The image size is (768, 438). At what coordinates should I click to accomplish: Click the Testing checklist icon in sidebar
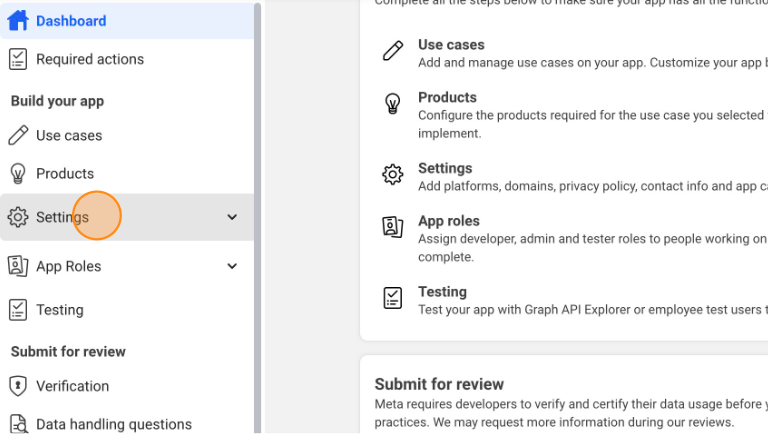18,310
